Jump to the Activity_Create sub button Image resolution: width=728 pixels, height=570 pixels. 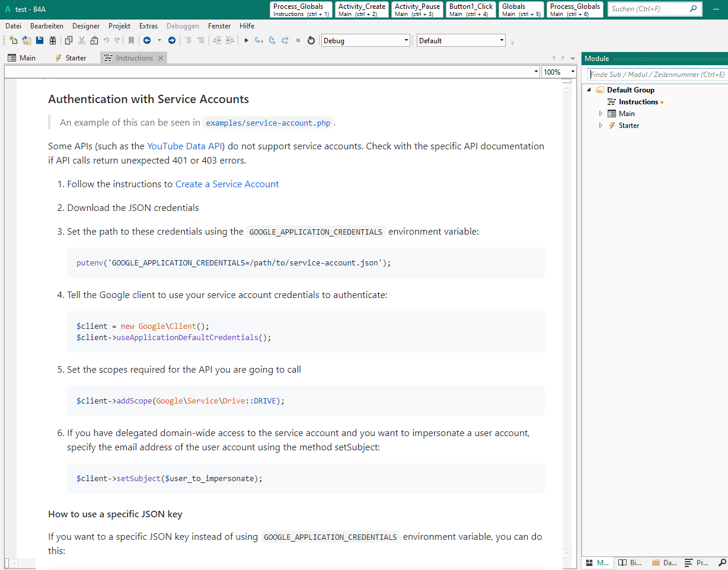tap(362, 9)
